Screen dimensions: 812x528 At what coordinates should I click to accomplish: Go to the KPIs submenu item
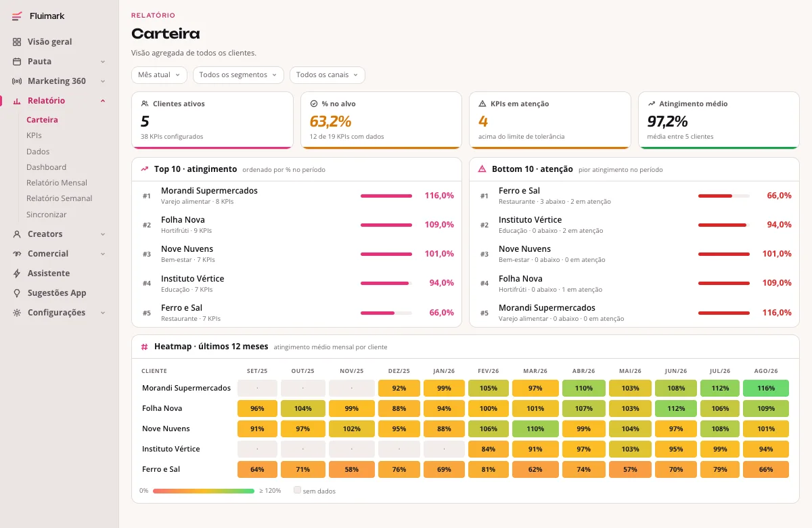pos(34,135)
